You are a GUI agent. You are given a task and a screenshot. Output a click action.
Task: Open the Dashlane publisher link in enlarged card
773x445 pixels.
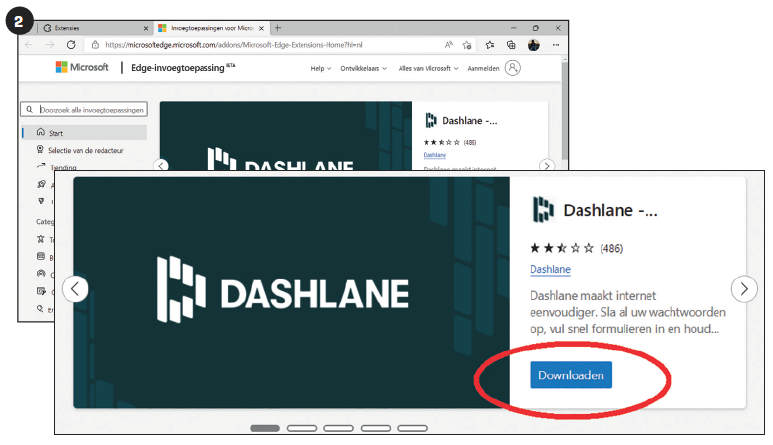pos(550,270)
